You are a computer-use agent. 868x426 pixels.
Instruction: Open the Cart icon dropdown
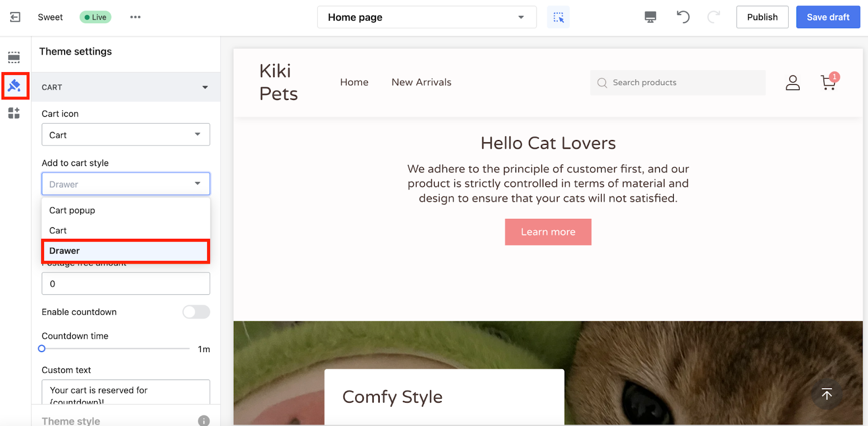coord(126,135)
